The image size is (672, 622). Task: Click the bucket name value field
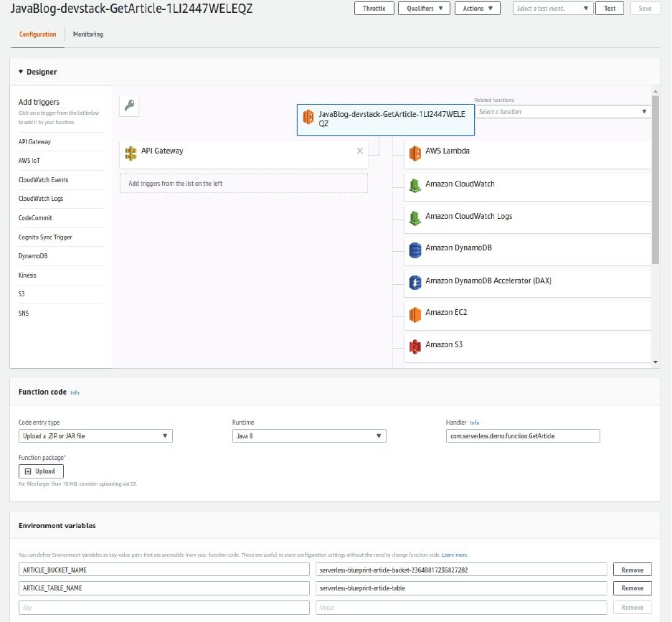click(x=462, y=570)
